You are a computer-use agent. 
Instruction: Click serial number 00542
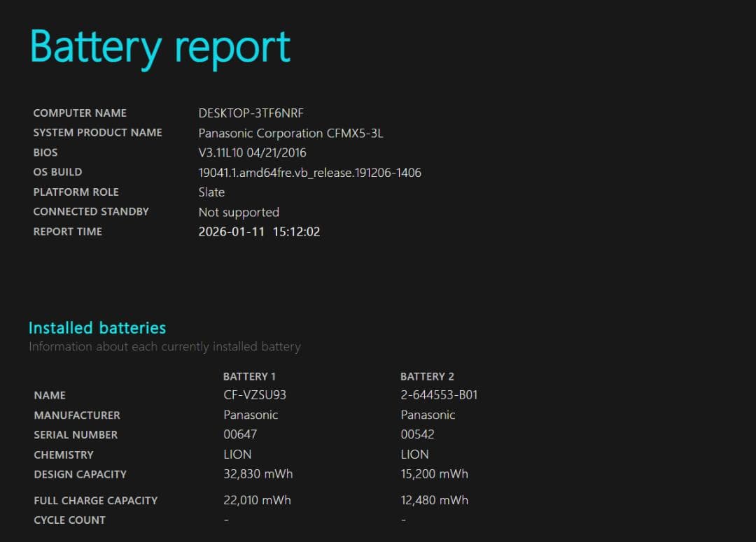(417, 434)
